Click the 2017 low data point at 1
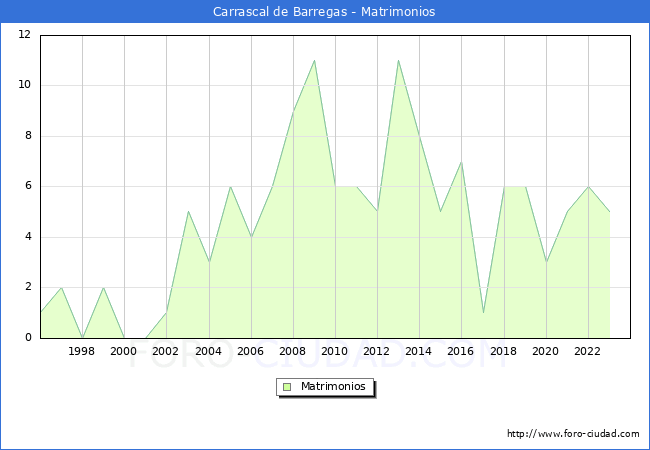The height and width of the screenshot is (450, 650). pos(483,312)
